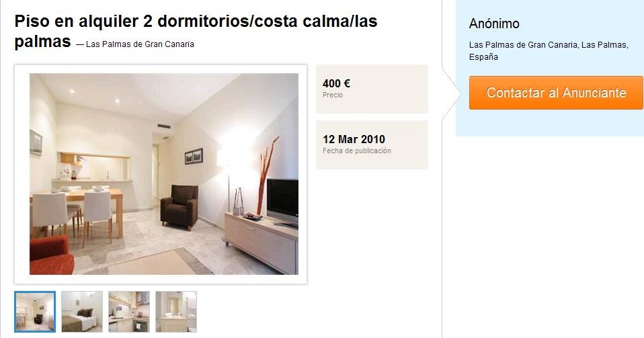The width and height of the screenshot is (644, 338).
Task: Click the red sofa in the photo
Action: coord(51,255)
